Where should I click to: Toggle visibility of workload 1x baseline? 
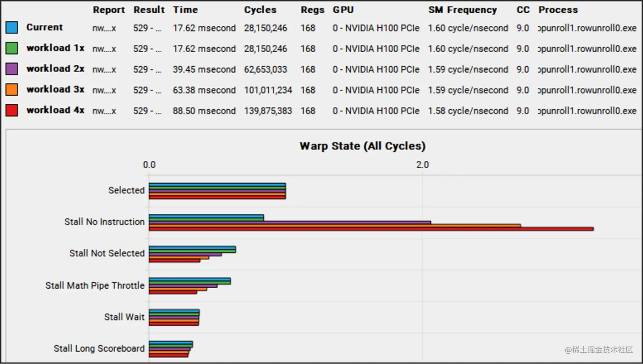pos(12,48)
